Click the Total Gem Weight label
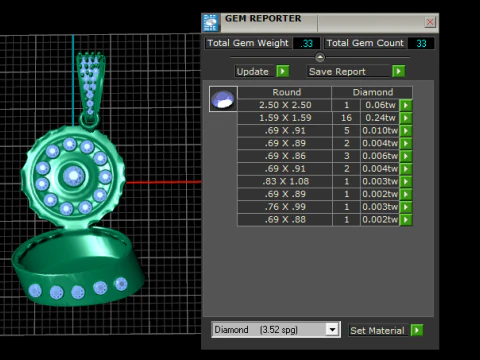The height and width of the screenshot is (360, 480). [x=248, y=43]
